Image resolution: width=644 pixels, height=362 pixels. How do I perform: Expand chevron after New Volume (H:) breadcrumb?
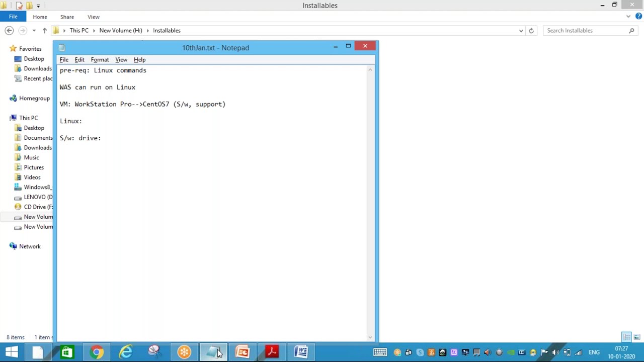pyautogui.click(x=147, y=31)
